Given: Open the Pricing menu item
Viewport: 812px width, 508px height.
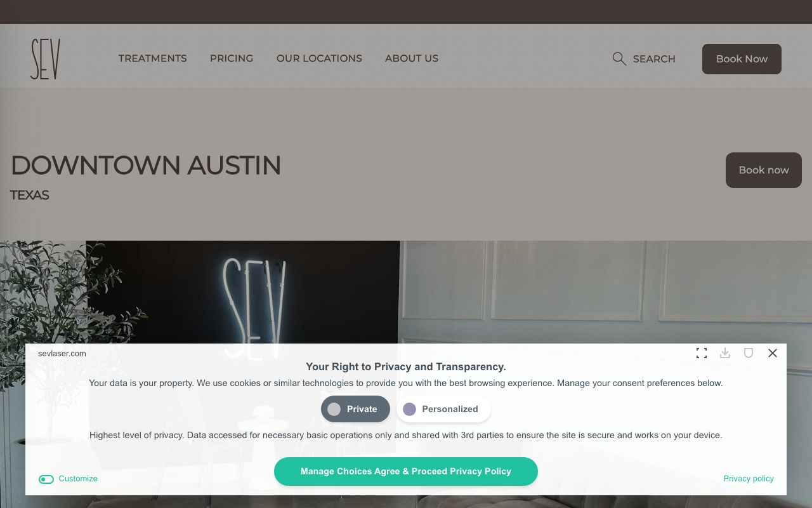Looking at the screenshot, I should (232, 58).
